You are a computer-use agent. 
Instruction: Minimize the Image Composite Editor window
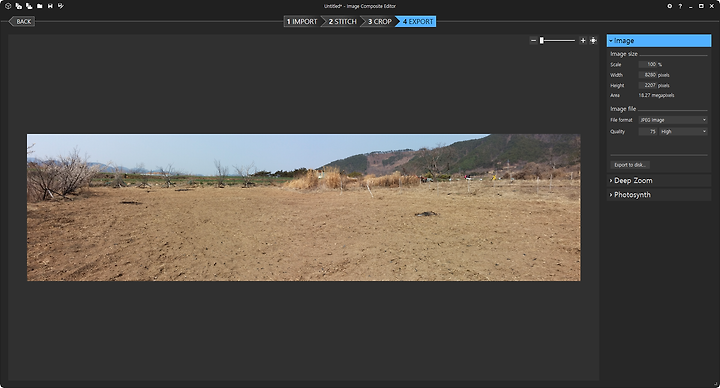[691, 6]
